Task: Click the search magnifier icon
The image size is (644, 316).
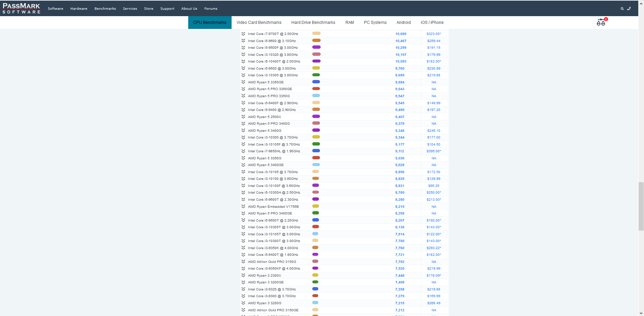Action: click(622, 9)
